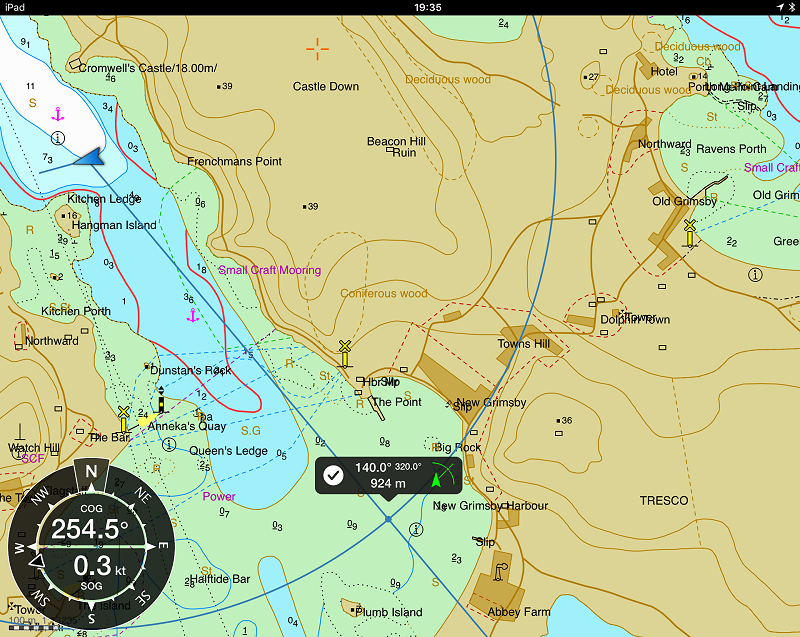Tap the info circle near Queen's Ledge
This screenshot has height=637, width=800.
pyautogui.click(x=169, y=445)
